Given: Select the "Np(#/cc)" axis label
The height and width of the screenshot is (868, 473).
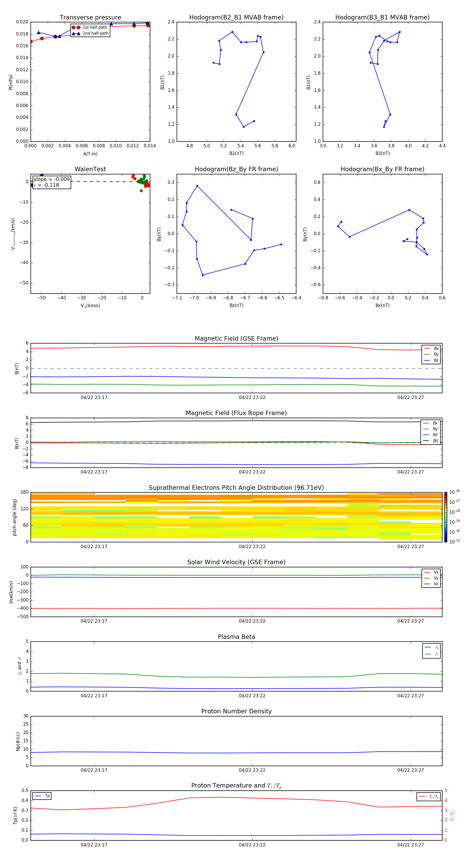Looking at the screenshot, I should coord(18,741).
